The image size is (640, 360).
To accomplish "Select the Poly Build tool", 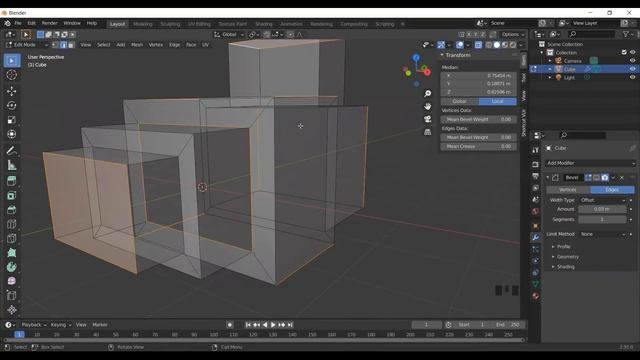I will click(12, 252).
